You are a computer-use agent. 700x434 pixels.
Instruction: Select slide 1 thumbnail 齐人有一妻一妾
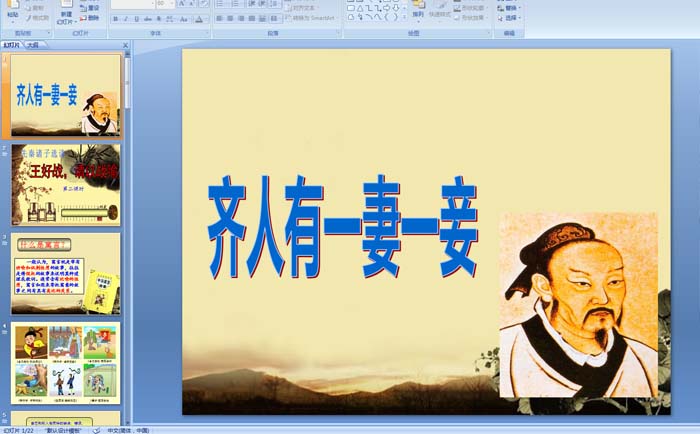[x=66, y=95]
